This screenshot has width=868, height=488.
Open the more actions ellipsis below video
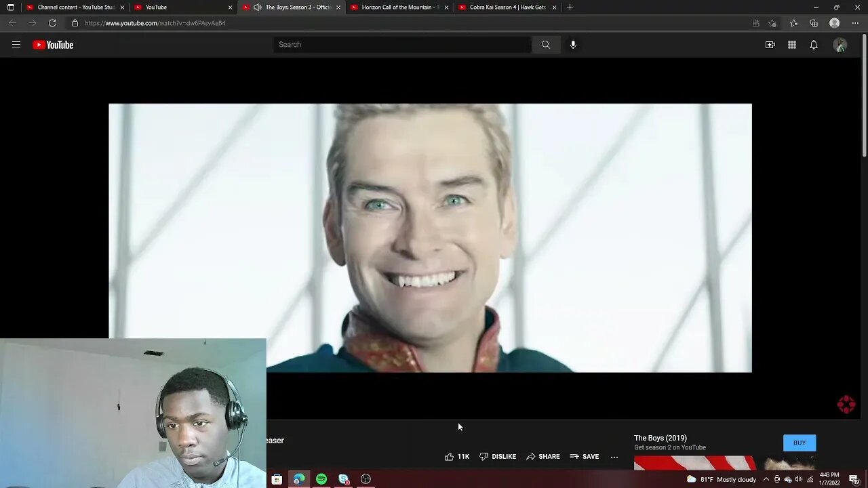[614, 457]
